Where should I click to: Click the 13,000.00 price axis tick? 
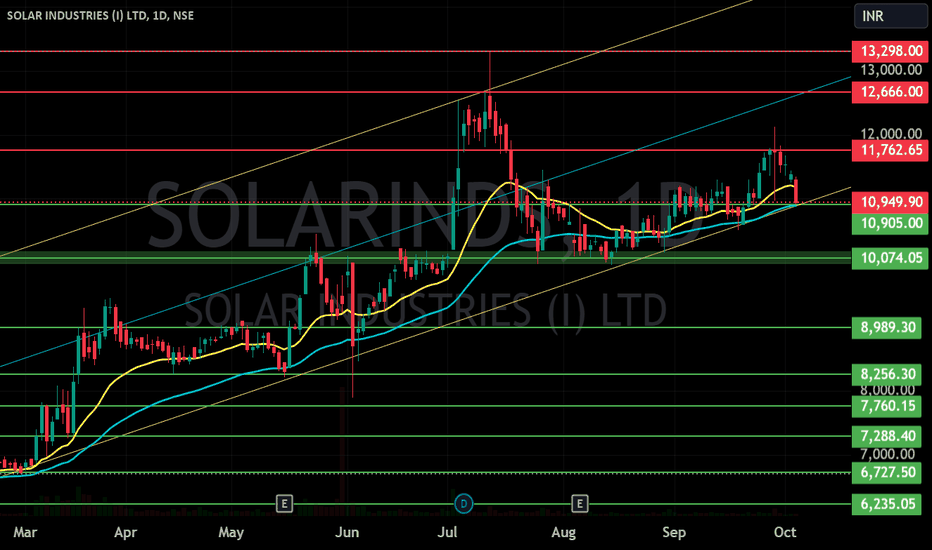(x=891, y=70)
